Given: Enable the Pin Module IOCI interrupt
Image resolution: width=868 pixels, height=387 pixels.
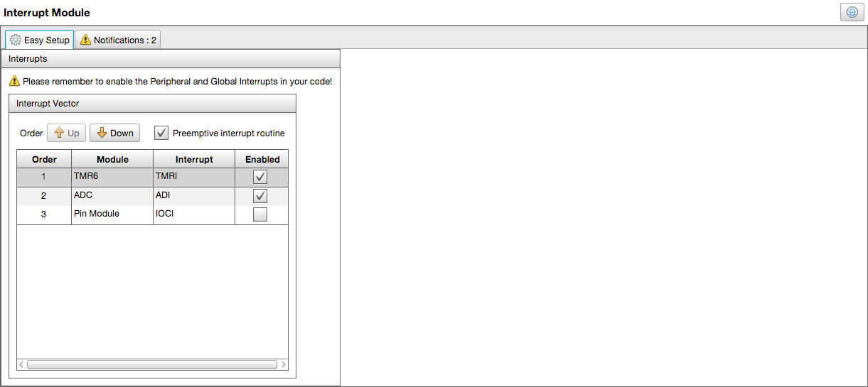Looking at the screenshot, I should coord(260,214).
